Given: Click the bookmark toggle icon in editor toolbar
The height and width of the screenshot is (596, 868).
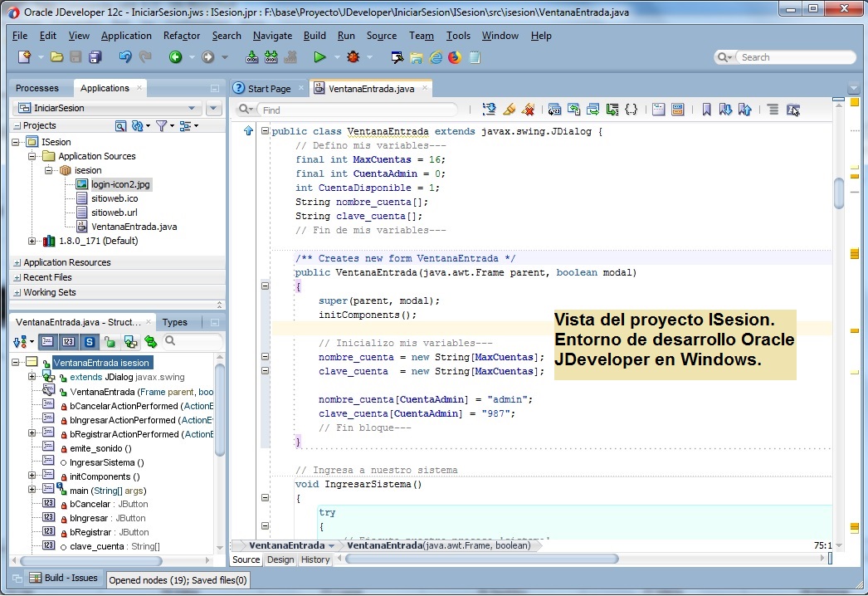Looking at the screenshot, I should point(706,110).
